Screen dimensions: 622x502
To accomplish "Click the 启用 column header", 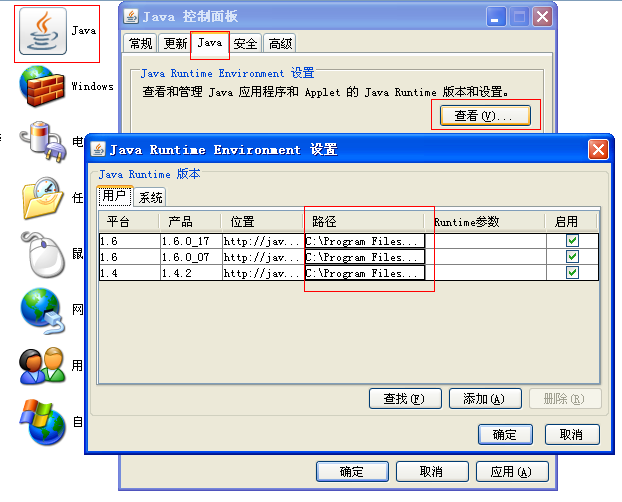I will [571, 221].
